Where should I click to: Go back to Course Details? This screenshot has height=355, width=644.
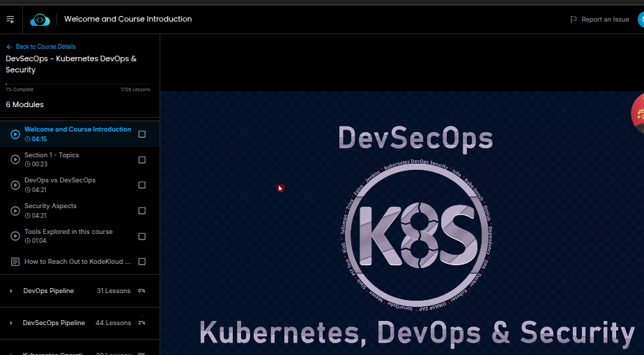(45, 47)
